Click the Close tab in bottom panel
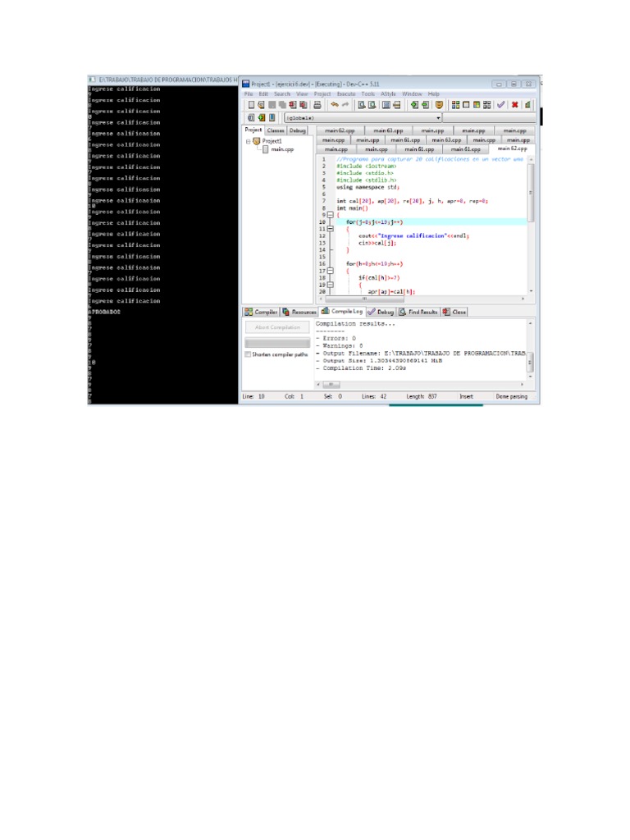This screenshot has width=630, height=840. pos(454,312)
